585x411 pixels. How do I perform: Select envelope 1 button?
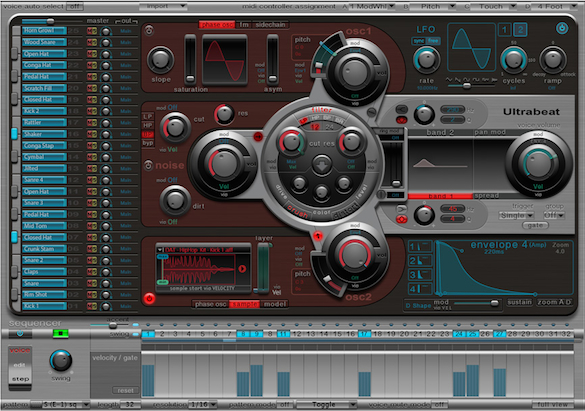tap(420, 247)
